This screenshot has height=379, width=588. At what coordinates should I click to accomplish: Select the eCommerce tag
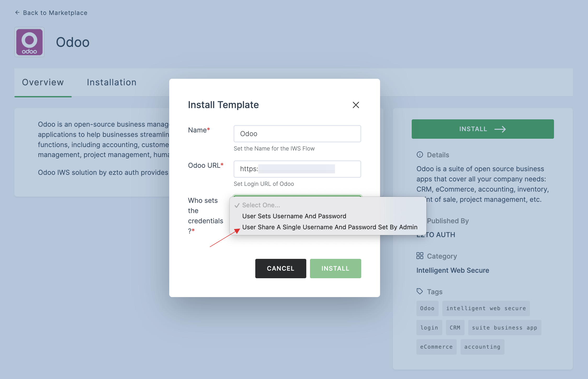436,346
